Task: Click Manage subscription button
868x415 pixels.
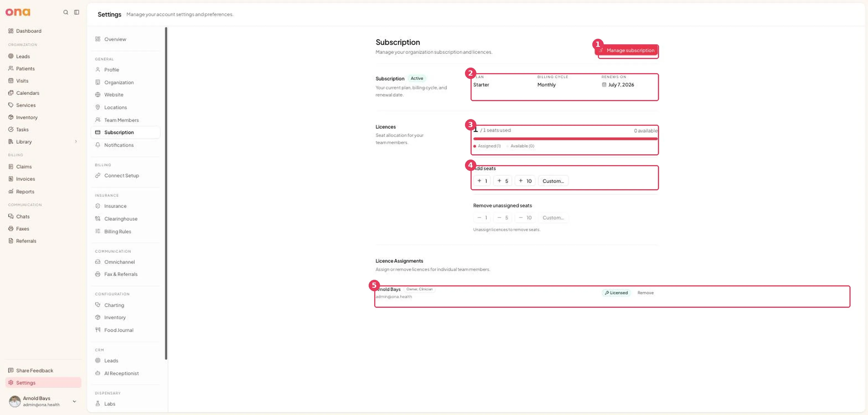Action: pyautogui.click(x=627, y=50)
